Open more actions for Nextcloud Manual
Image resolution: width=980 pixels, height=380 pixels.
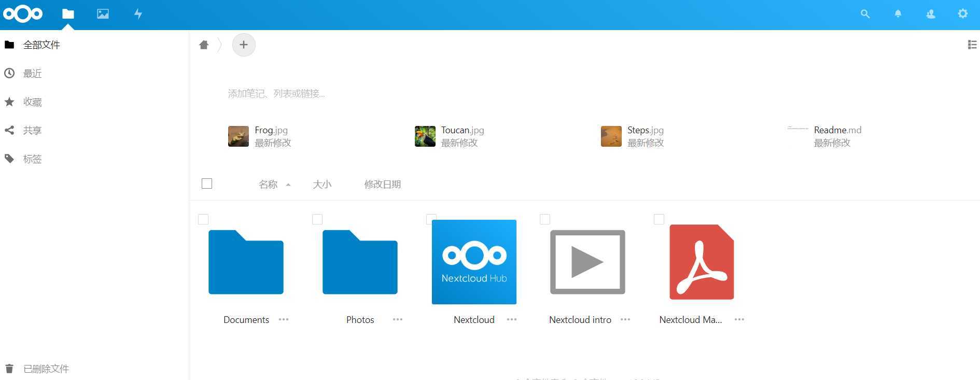coord(739,319)
